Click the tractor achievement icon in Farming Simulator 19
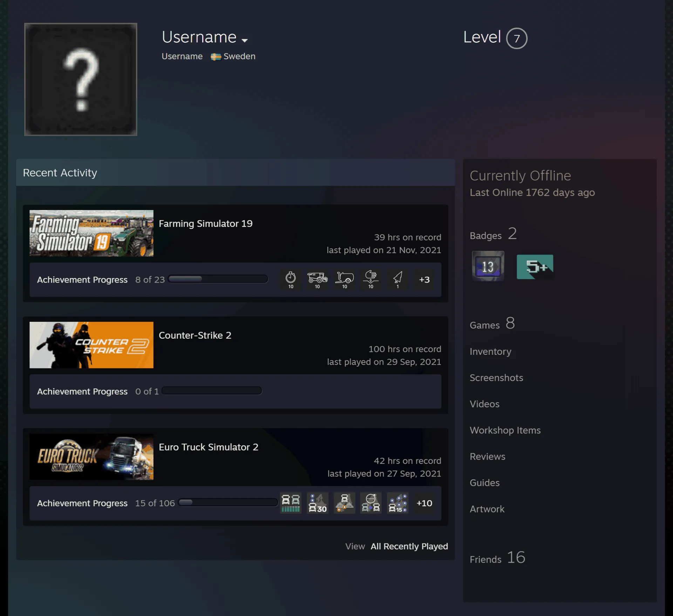The height and width of the screenshot is (616, 673). 317,279
